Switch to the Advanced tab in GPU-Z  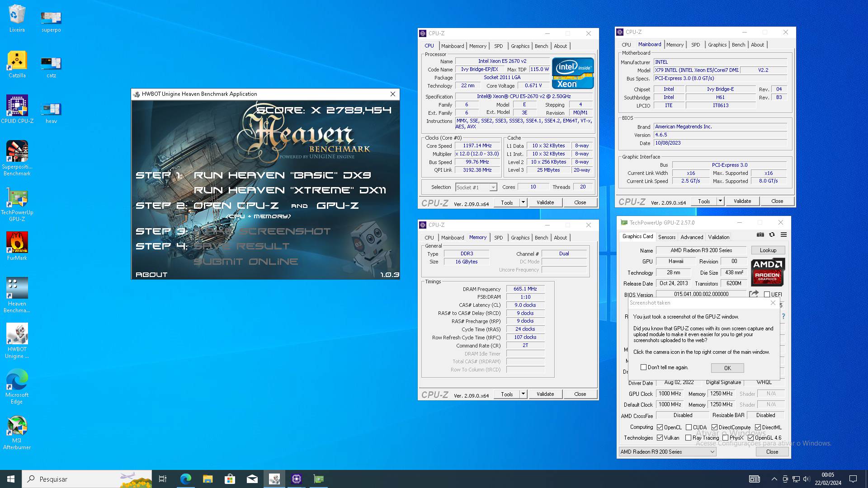tap(692, 237)
